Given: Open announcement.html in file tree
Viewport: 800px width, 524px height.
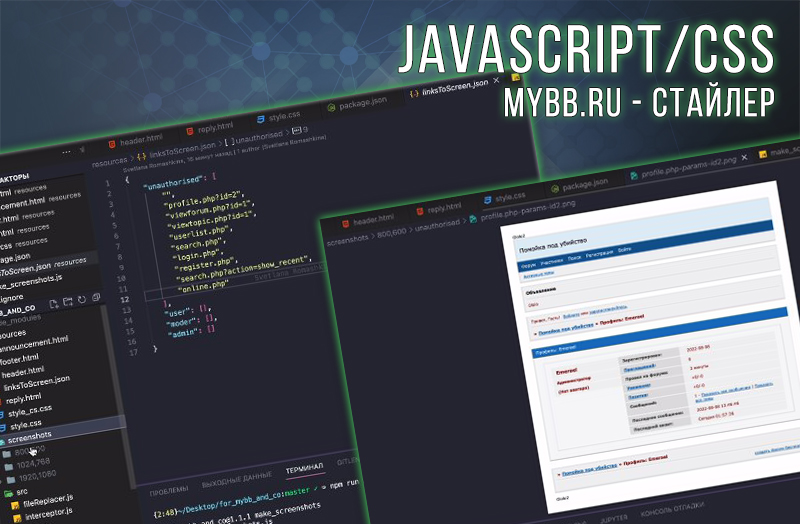Looking at the screenshot, I should pos(34,344).
